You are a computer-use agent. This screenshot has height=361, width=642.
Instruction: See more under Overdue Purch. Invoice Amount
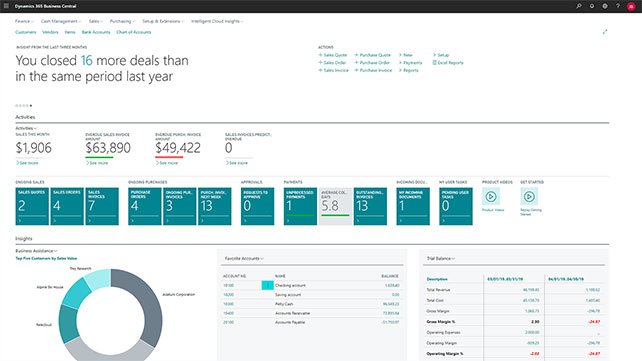[x=167, y=163]
